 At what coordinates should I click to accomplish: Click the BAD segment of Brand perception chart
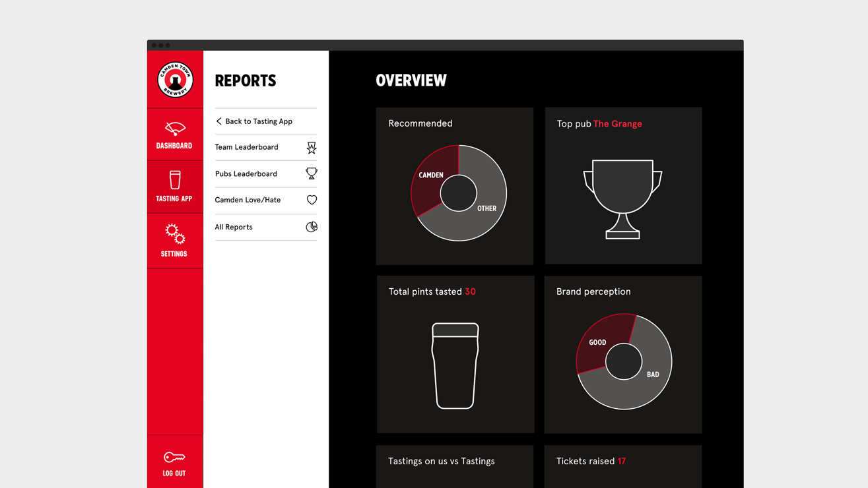pyautogui.click(x=653, y=375)
